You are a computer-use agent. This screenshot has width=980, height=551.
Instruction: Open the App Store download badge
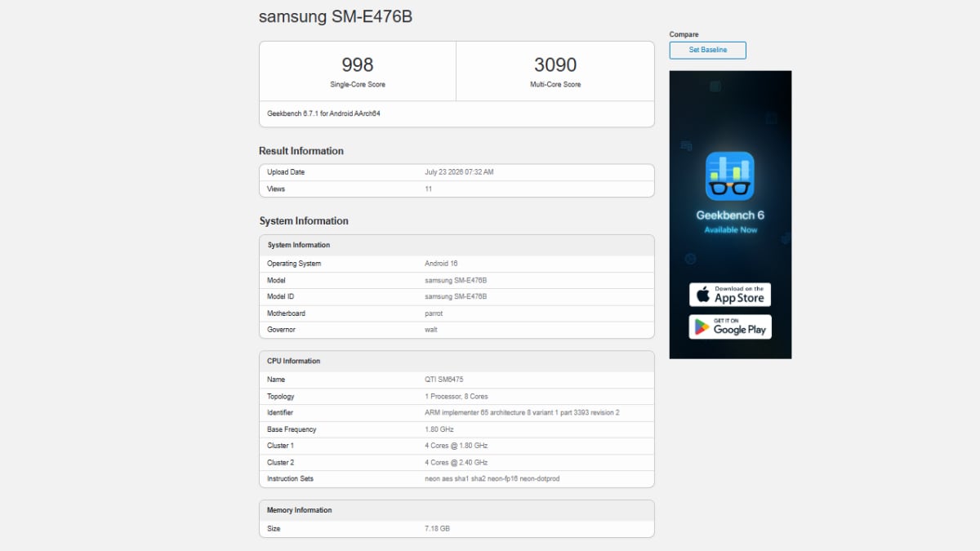[729, 295]
